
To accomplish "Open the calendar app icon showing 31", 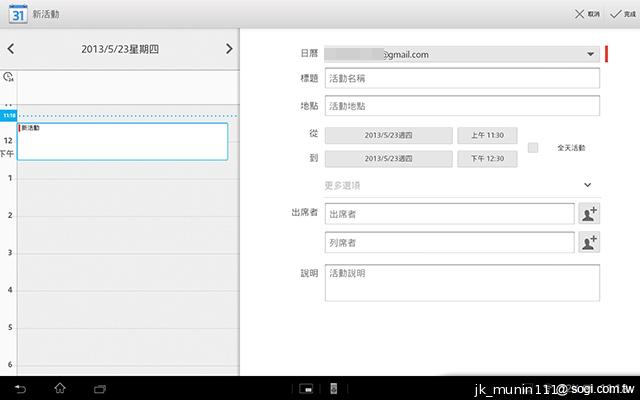I will [18, 14].
